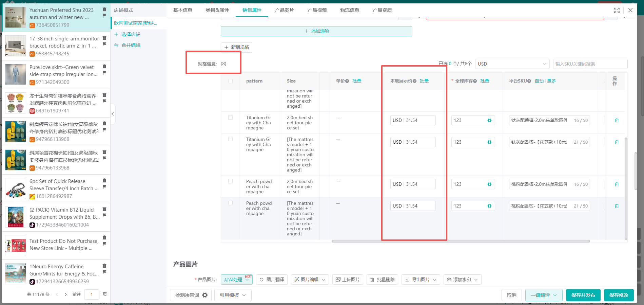644x305 pixels.
Task: Click trash icon for 1Neuro Energy Caffeine product
Action: pyautogui.click(x=104, y=266)
